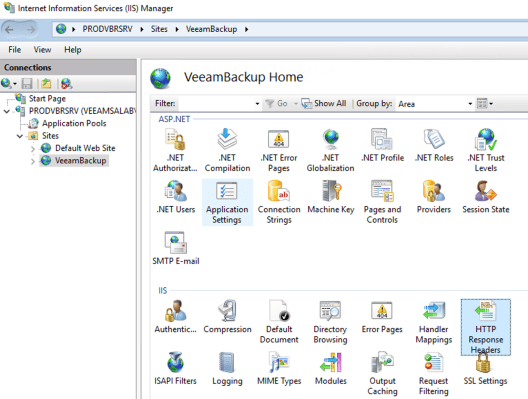Click the delete connection icon in Connections toolbar
Viewport: 528px width, 399px height.
click(67, 83)
